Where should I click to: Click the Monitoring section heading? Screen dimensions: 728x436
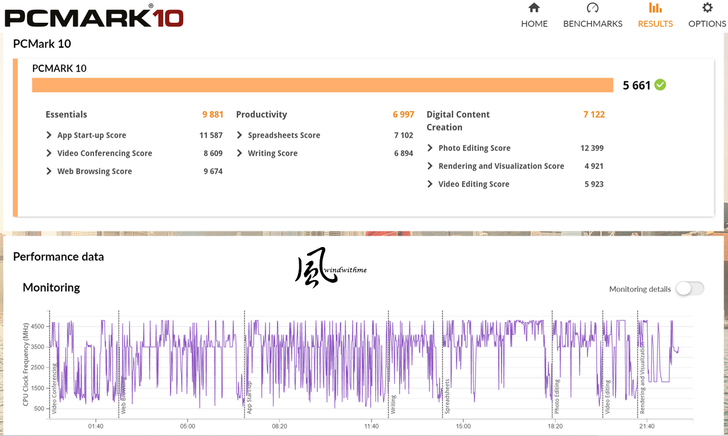pos(51,287)
